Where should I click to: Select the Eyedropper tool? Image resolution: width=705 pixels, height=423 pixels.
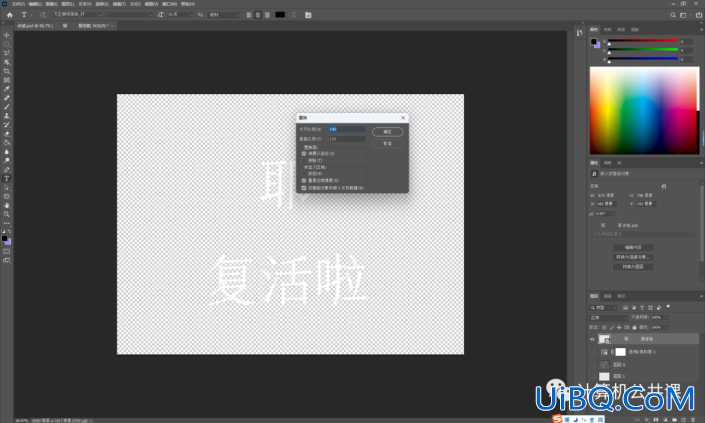coord(7,89)
